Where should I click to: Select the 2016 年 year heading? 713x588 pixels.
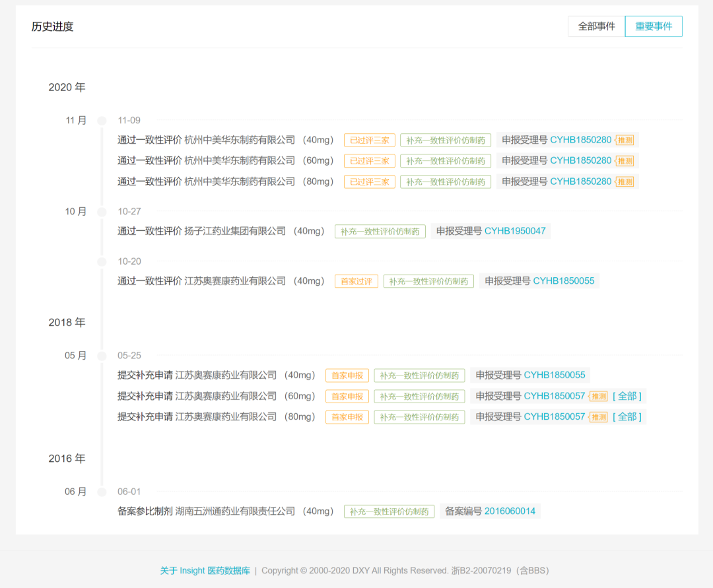[67, 459]
